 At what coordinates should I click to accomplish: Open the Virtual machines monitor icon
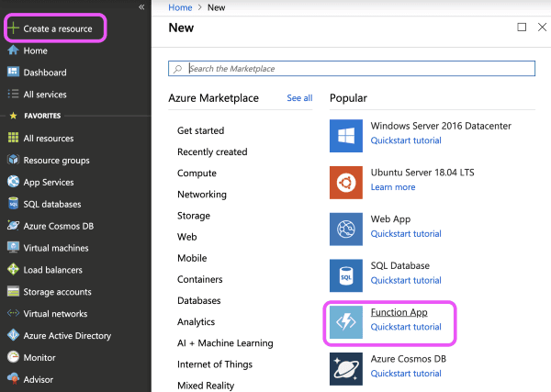[x=13, y=247]
